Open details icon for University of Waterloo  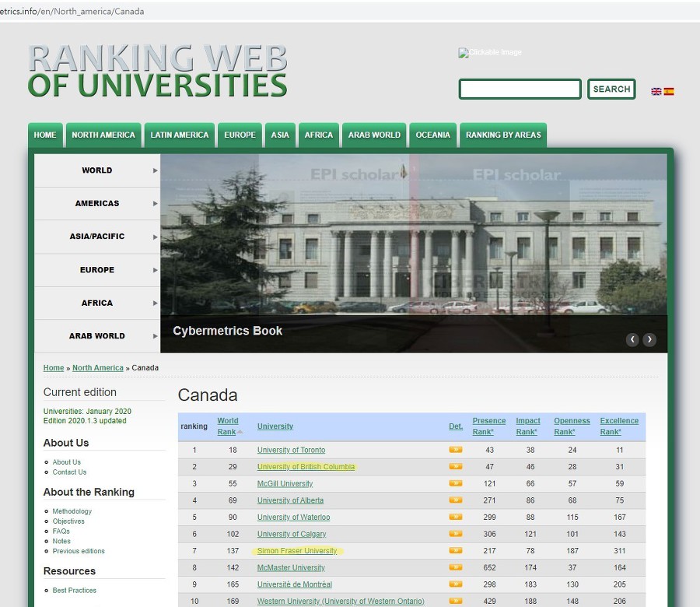[455, 518]
